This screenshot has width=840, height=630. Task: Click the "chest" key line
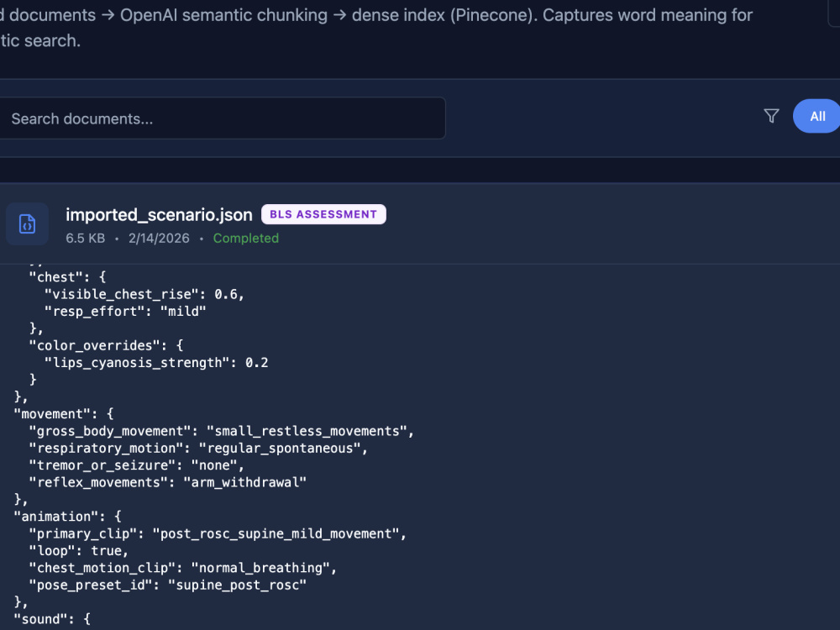tap(67, 277)
